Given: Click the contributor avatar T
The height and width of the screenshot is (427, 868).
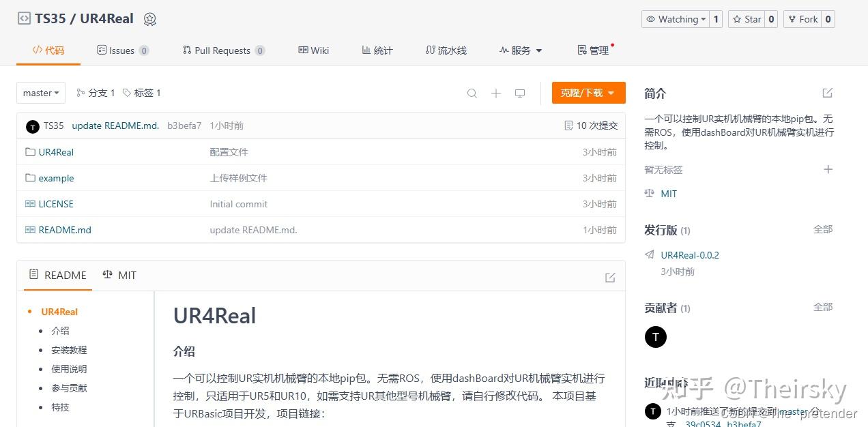Looking at the screenshot, I should click(x=656, y=336).
